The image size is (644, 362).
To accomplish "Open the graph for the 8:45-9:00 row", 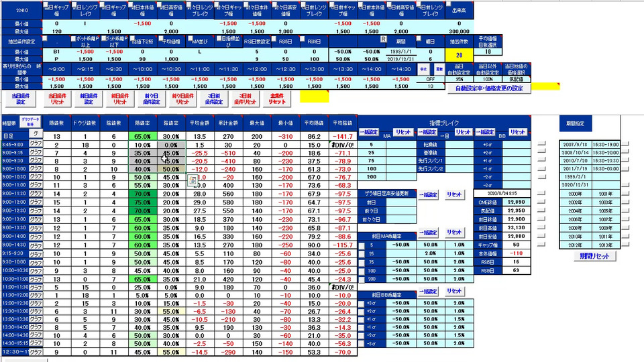I will point(36,143).
